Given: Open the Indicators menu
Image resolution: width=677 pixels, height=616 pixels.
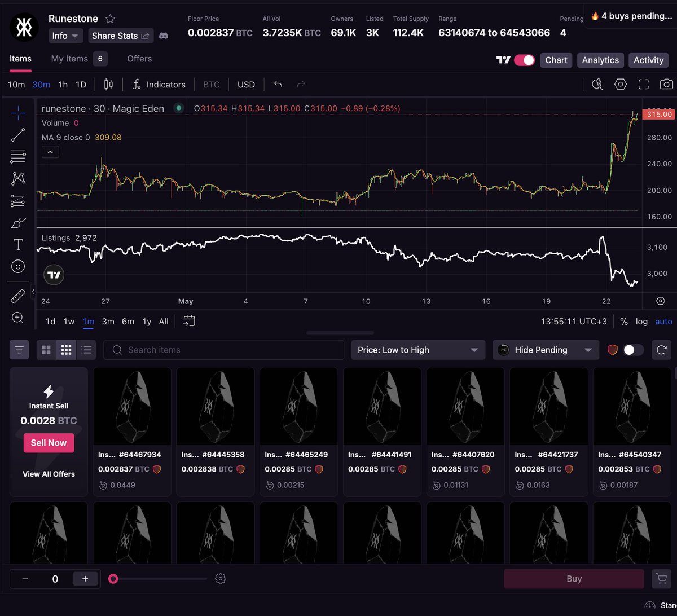Looking at the screenshot, I should tap(159, 85).
